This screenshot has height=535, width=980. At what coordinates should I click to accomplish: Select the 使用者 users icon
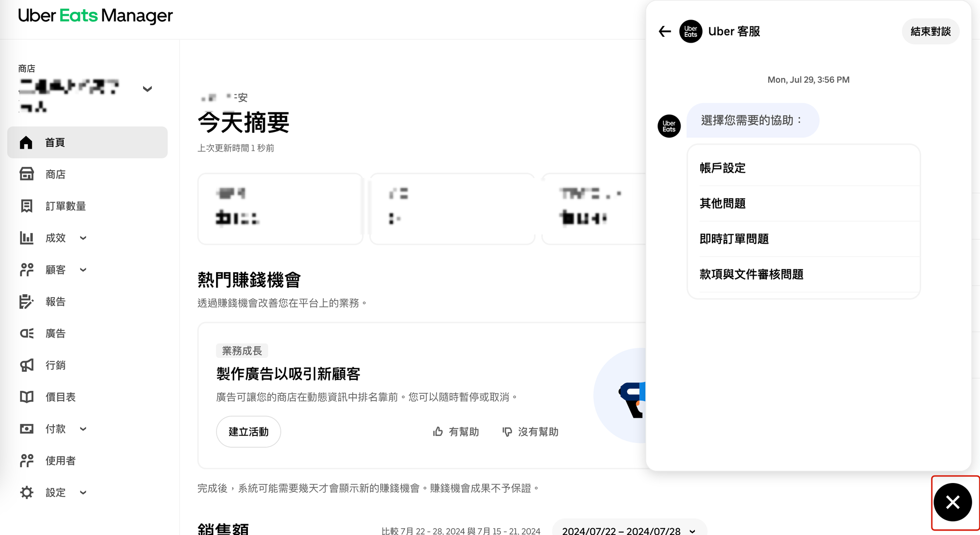click(x=26, y=460)
